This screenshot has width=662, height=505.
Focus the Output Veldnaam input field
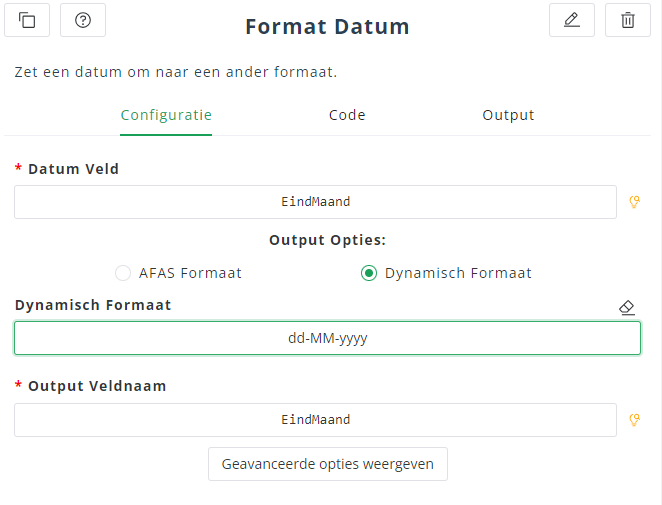click(x=315, y=420)
